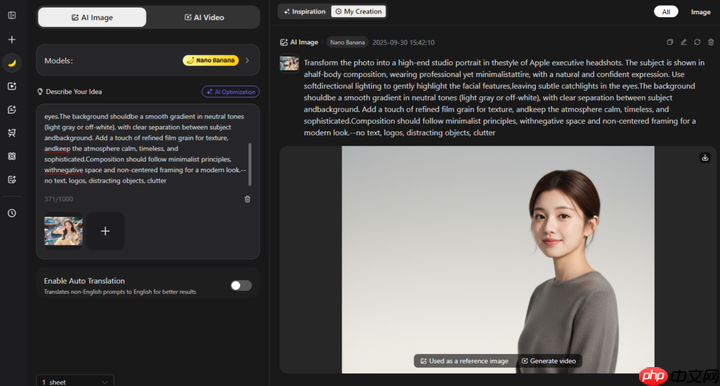Switch to the AI Image tab
Screen dimensions: 720x386
pos(92,17)
